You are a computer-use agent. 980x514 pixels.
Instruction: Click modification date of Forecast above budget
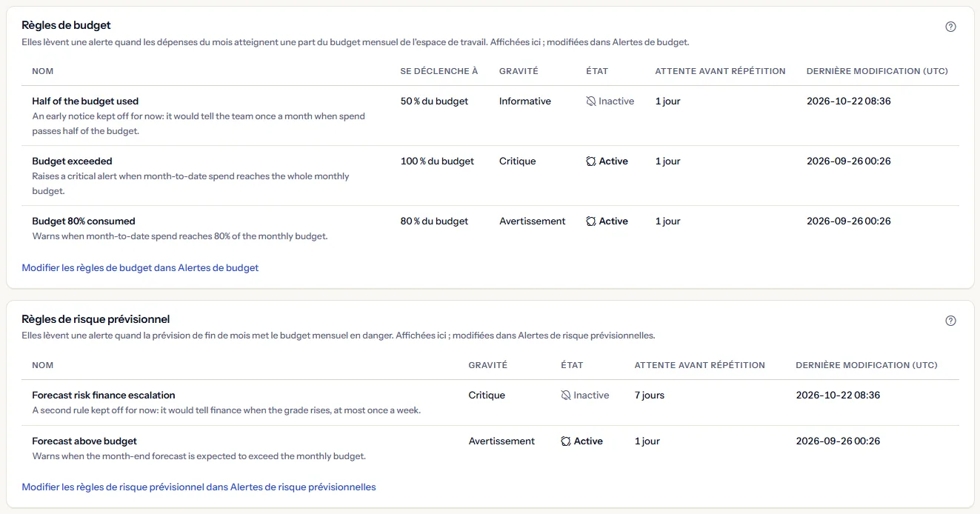(x=838, y=441)
